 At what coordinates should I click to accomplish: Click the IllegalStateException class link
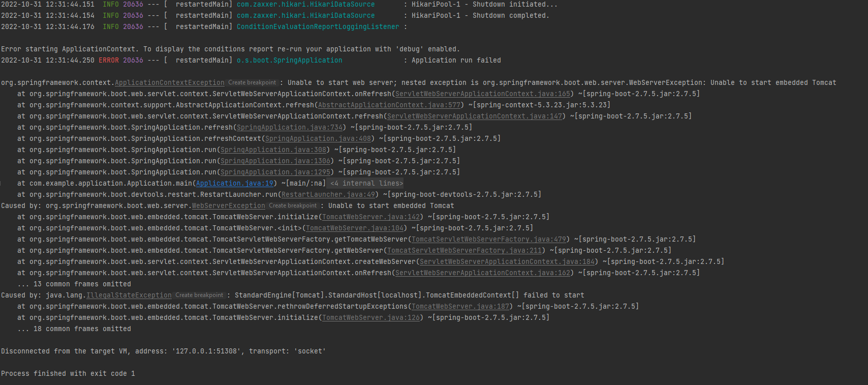pyautogui.click(x=129, y=295)
